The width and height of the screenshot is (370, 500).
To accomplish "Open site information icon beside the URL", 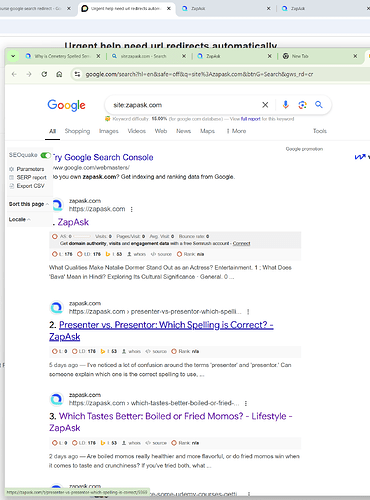I will (77, 74).
